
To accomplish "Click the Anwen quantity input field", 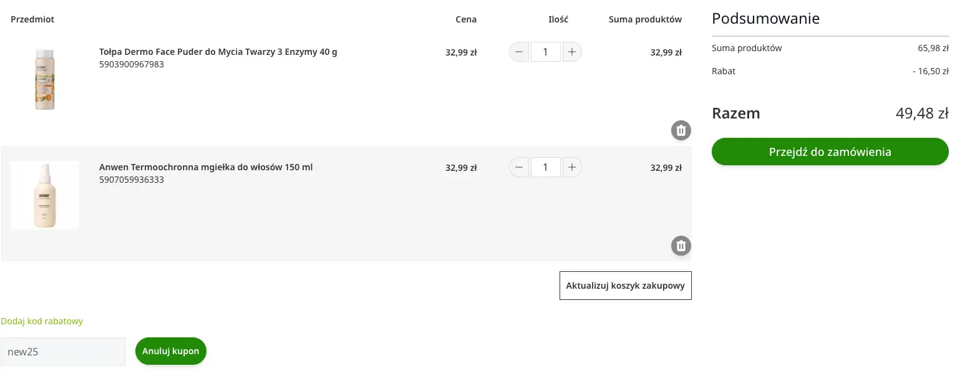I will (x=545, y=167).
